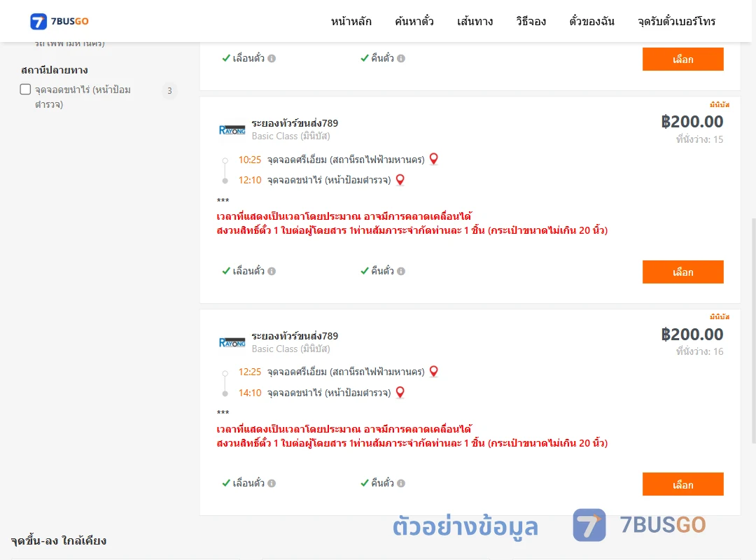This screenshot has width=756, height=560.
Task: Select the 12:25 trip with เลือก button
Action: coord(682,484)
